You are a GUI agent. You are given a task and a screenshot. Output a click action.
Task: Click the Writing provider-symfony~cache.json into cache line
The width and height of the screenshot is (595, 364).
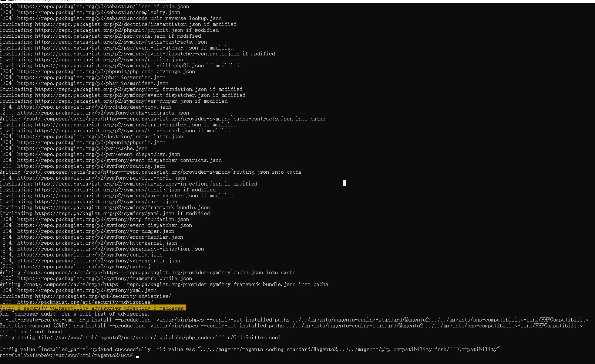148,272
